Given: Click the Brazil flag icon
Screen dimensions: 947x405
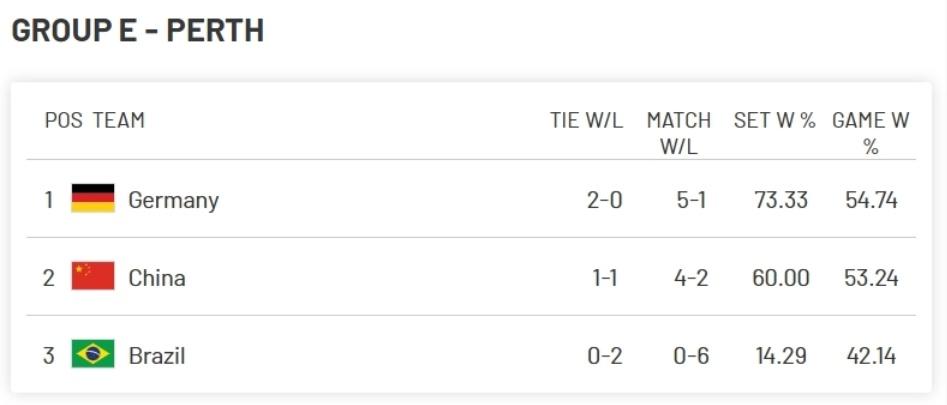Looking at the screenshot, I should click(93, 355).
